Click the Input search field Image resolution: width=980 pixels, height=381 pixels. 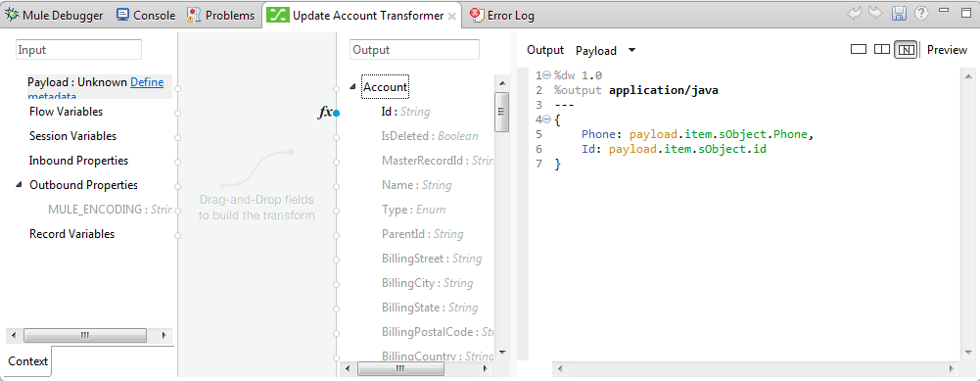click(x=78, y=50)
